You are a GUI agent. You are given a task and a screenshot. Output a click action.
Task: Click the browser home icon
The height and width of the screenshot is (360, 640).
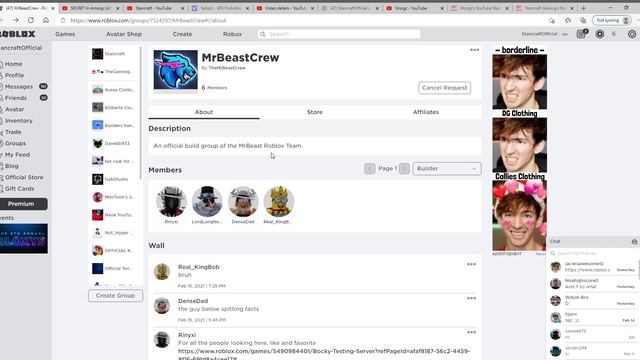click(x=46, y=20)
